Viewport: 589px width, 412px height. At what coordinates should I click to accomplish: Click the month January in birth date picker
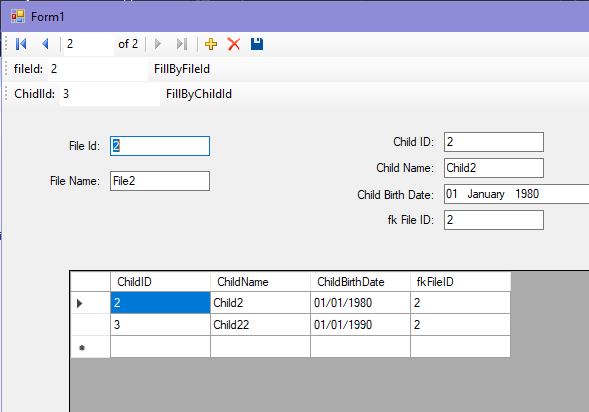[x=486, y=194]
